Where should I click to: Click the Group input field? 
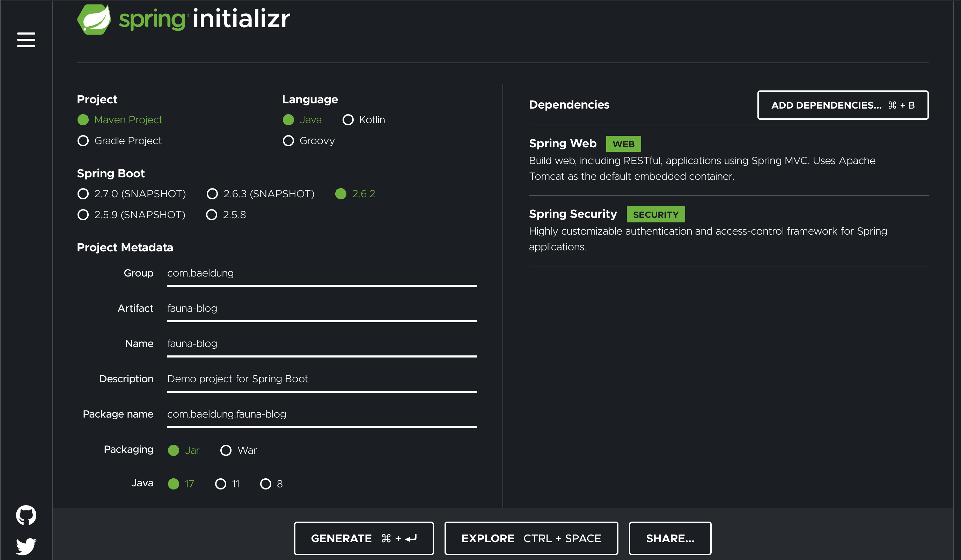coord(322,273)
